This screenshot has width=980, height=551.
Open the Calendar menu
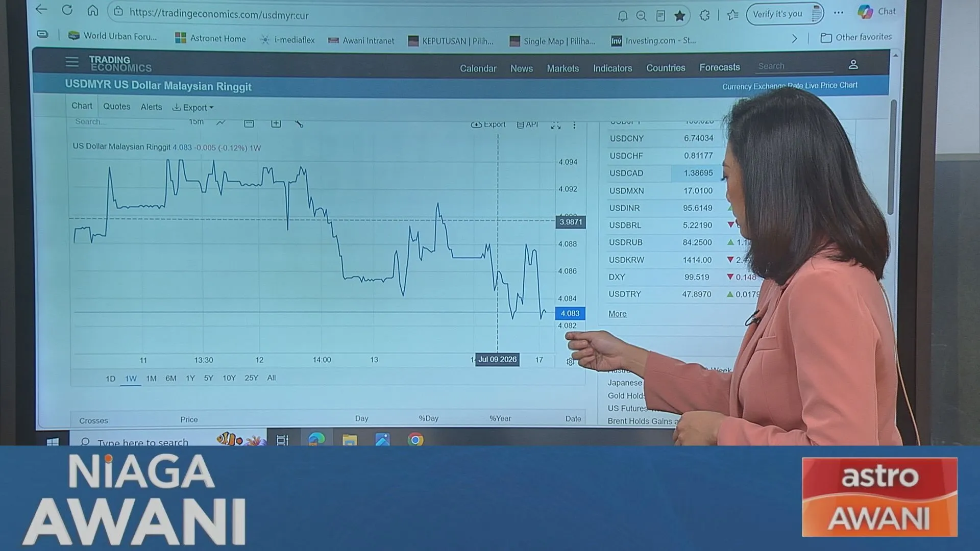pos(478,68)
